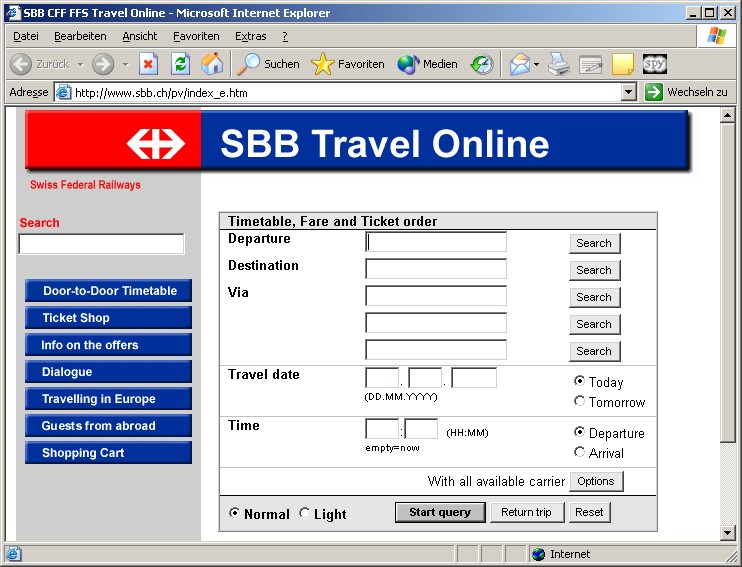The image size is (742, 567).
Task: Open the Forward button history dropdown
Action: click(x=125, y=64)
